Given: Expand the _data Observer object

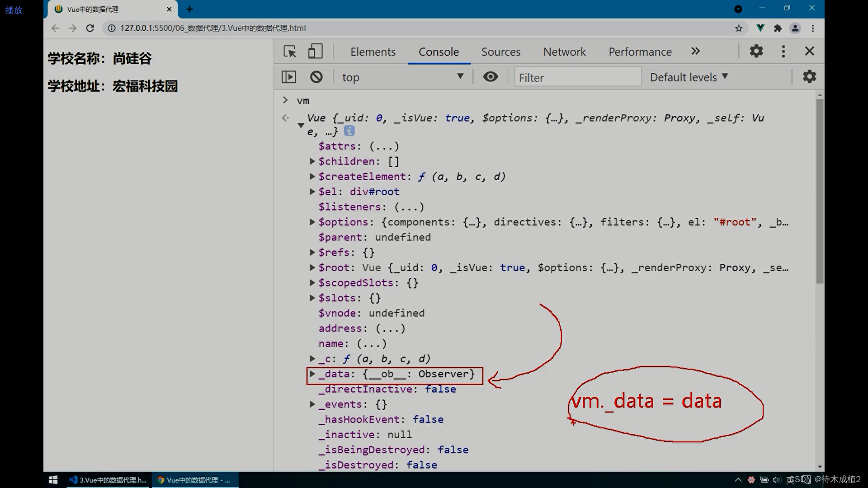Looking at the screenshot, I should (311, 374).
